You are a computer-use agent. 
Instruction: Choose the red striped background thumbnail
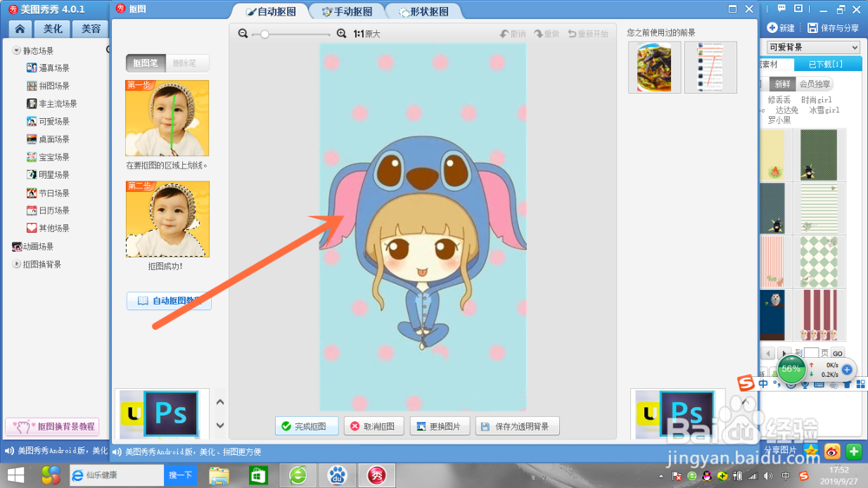tap(819, 314)
